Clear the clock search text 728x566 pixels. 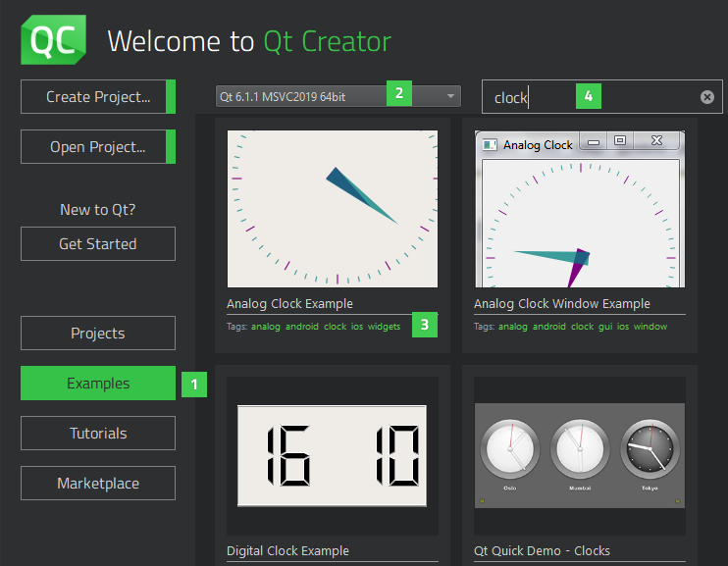706,97
